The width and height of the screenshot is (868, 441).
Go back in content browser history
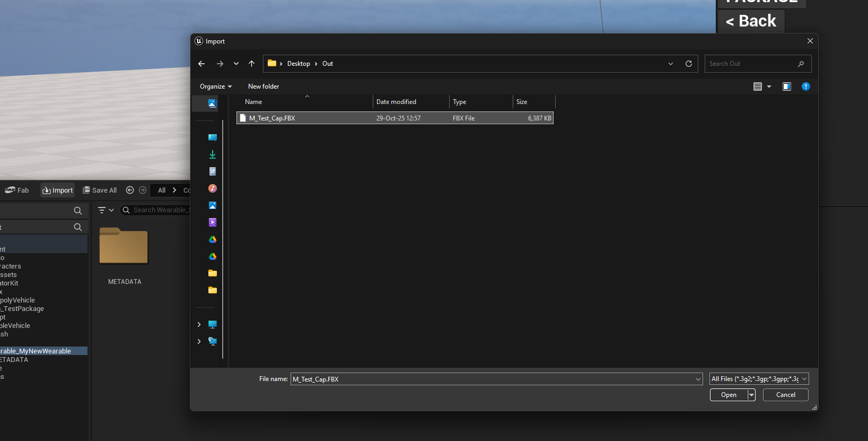coord(130,190)
